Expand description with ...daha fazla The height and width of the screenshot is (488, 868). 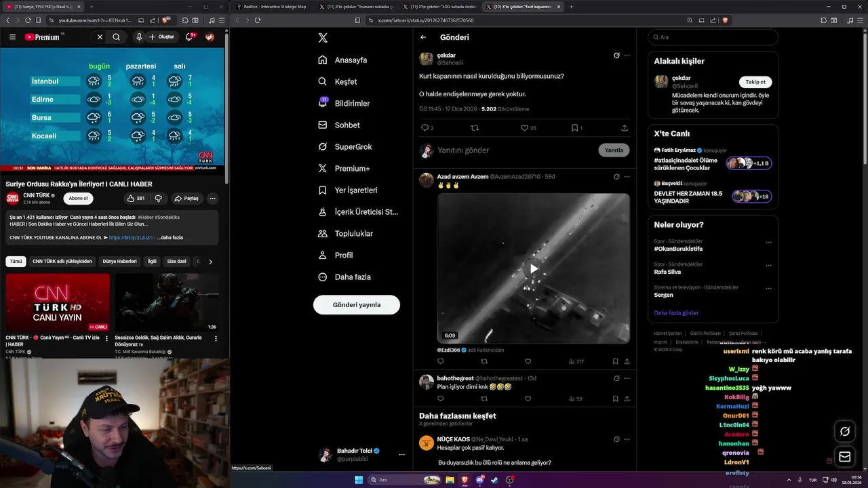[x=170, y=238]
